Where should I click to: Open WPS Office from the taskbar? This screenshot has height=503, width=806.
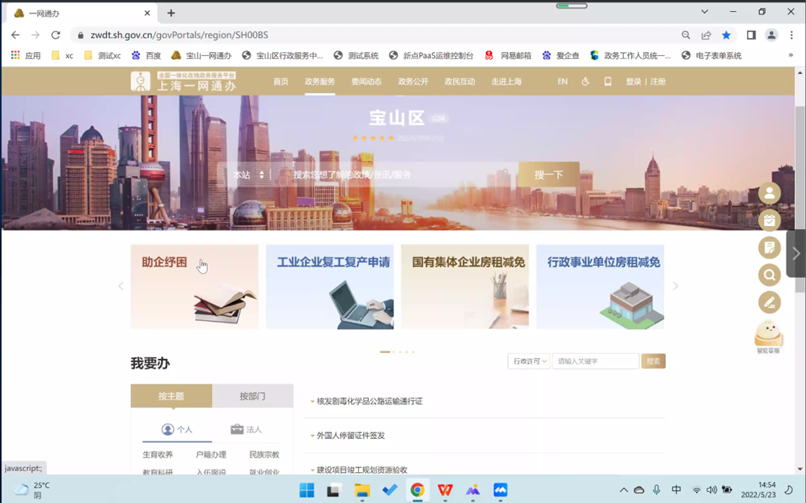445,490
